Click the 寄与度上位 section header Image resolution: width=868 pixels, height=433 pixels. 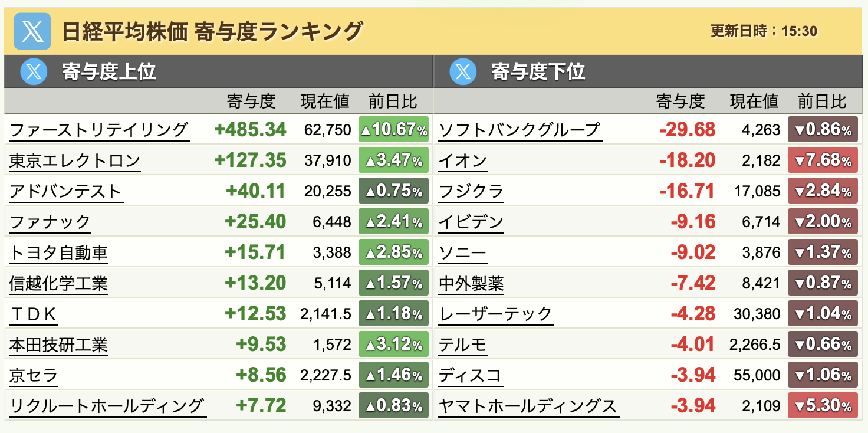coord(109,72)
